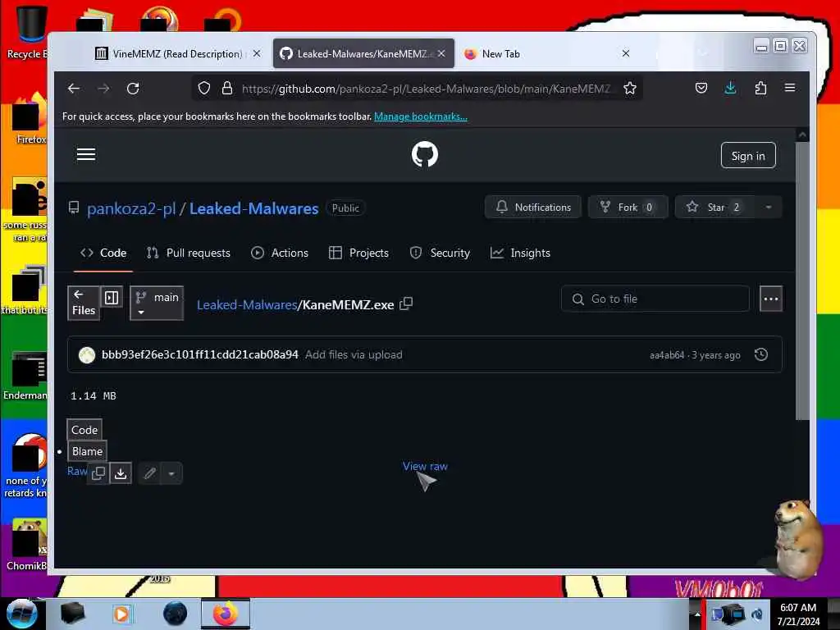Toggle the file tree side panel
The height and width of the screenshot is (630, 840).
(112, 297)
